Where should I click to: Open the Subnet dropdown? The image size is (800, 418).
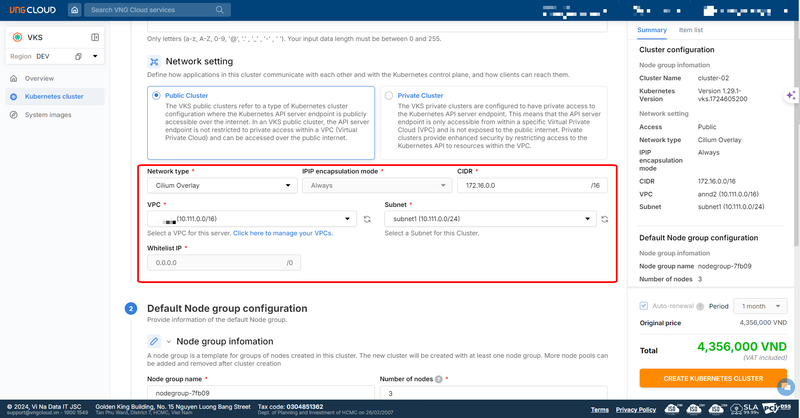(490, 219)
